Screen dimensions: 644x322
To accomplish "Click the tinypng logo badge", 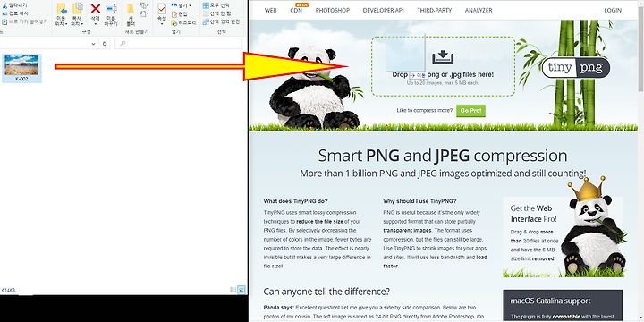I will (576, 67).
